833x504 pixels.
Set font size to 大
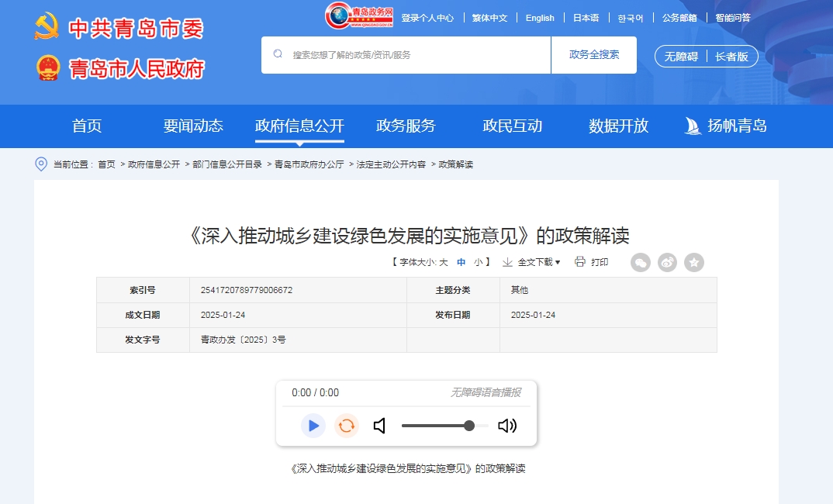tap(444, 263)
